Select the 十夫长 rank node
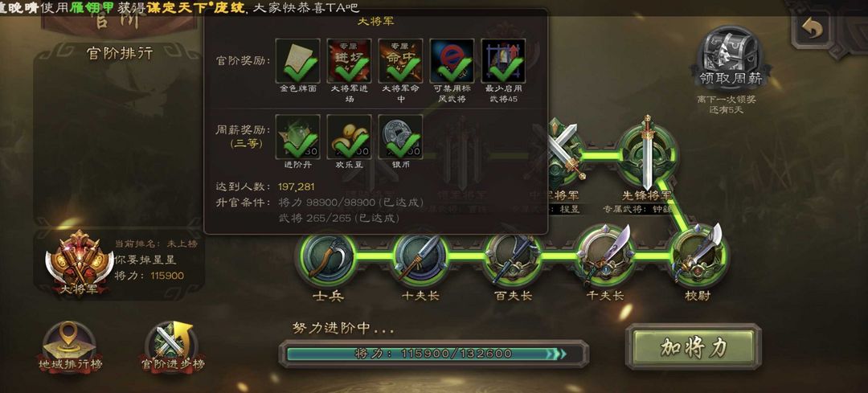 click(x=420, y=257)
